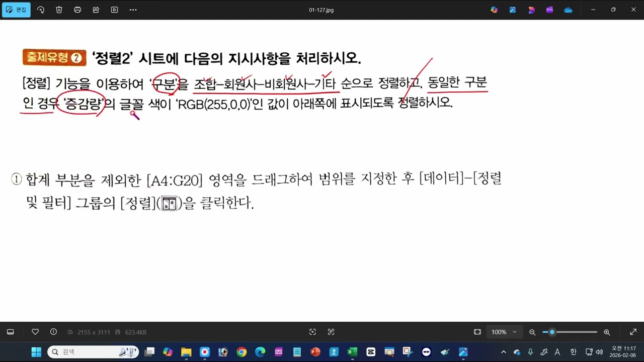Click the microphone icon in system tray
Screen dimensions: 644x362
coord(530,352)
